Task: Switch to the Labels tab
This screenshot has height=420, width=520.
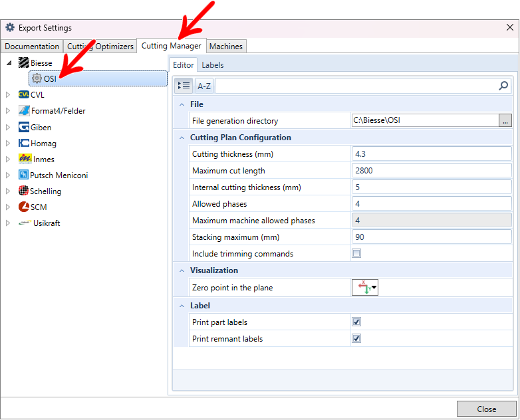Action: (213, 65)
